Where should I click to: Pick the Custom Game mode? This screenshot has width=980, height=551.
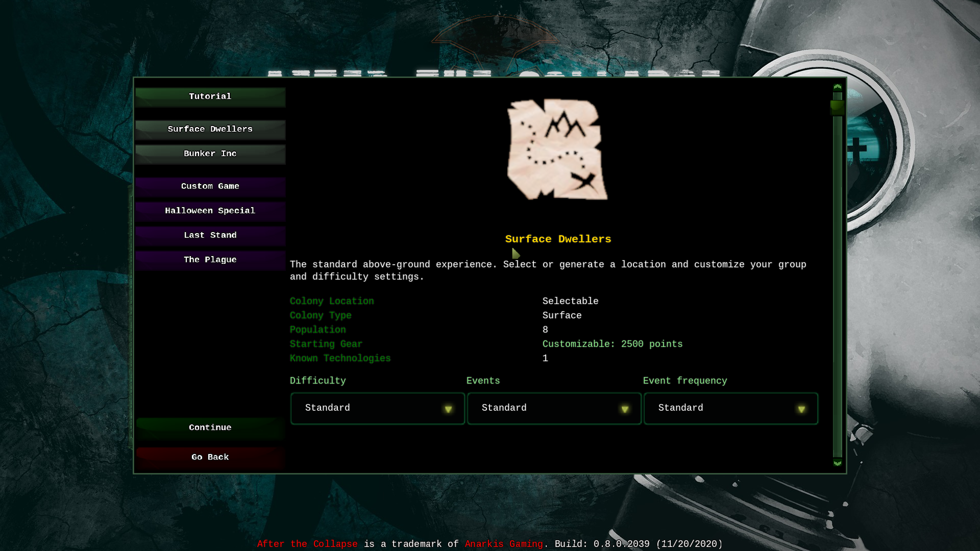pos(210,187)
